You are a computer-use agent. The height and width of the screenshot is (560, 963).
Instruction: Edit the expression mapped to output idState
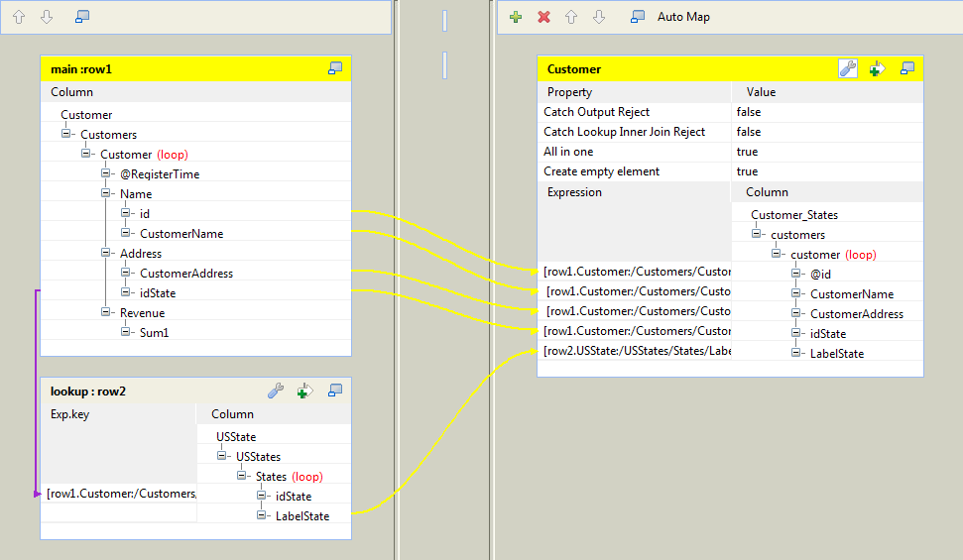pyautogui.click(x=635, y=331)
